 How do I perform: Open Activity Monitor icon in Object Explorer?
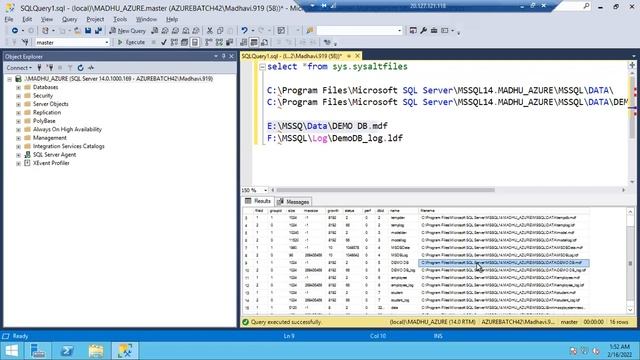(91, 68)
